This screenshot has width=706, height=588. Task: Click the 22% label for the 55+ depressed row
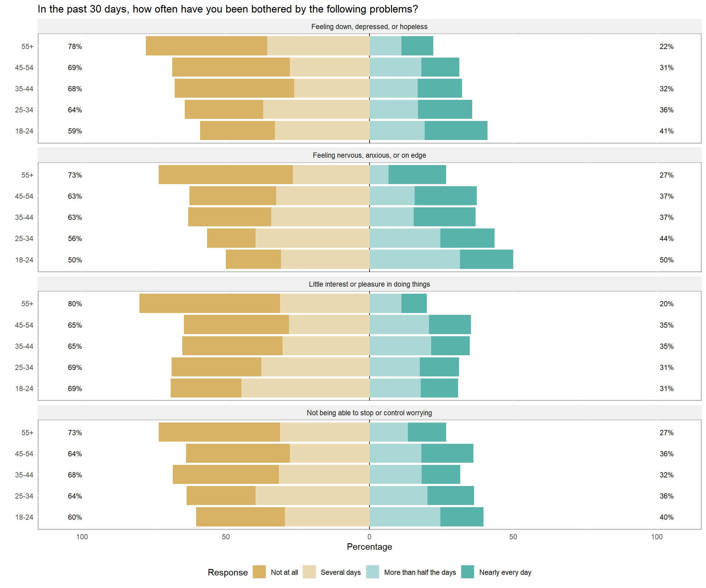(x=666, y=46)
